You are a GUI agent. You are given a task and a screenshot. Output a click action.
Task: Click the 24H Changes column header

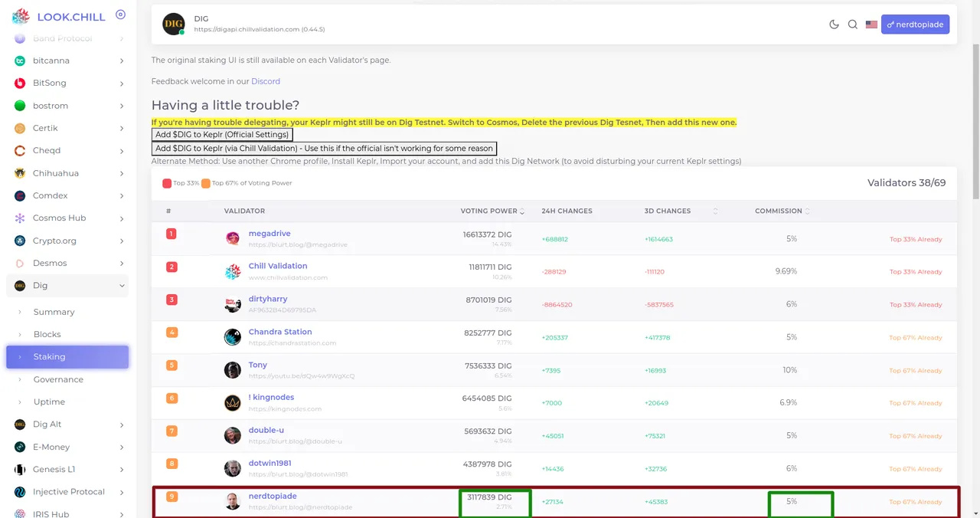click(567, 211)
